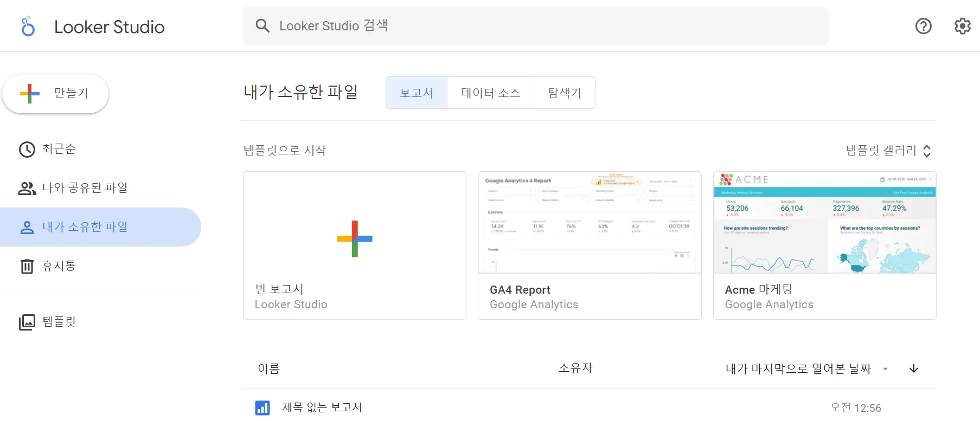Open the Acme 마케팅 template thumbnail
The image size is (980, 421).
825,223
